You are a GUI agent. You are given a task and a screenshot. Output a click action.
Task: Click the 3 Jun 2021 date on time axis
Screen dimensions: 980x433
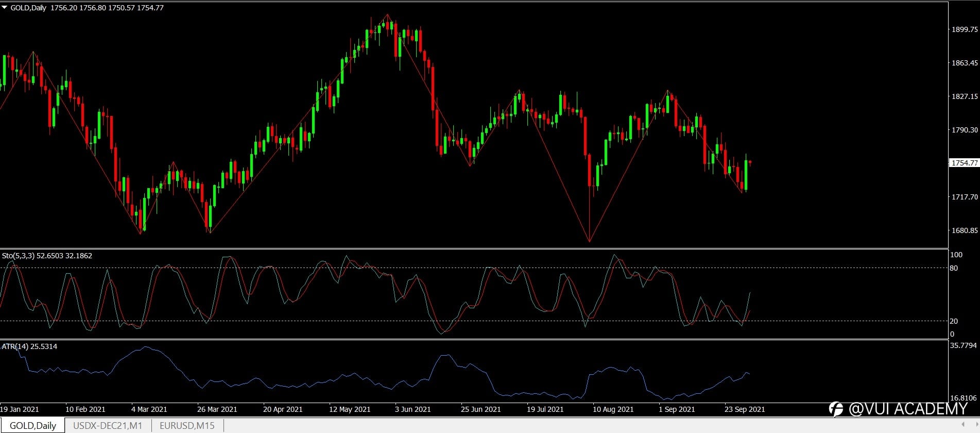[412, 409]
